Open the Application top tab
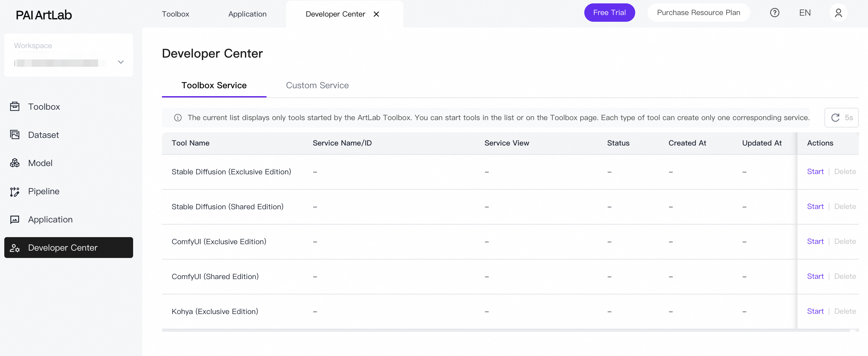 coord(247,14)
